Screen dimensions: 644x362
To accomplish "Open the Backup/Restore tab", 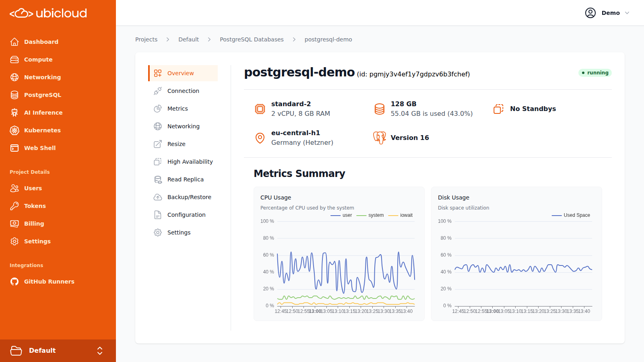I will coord(183,197).
